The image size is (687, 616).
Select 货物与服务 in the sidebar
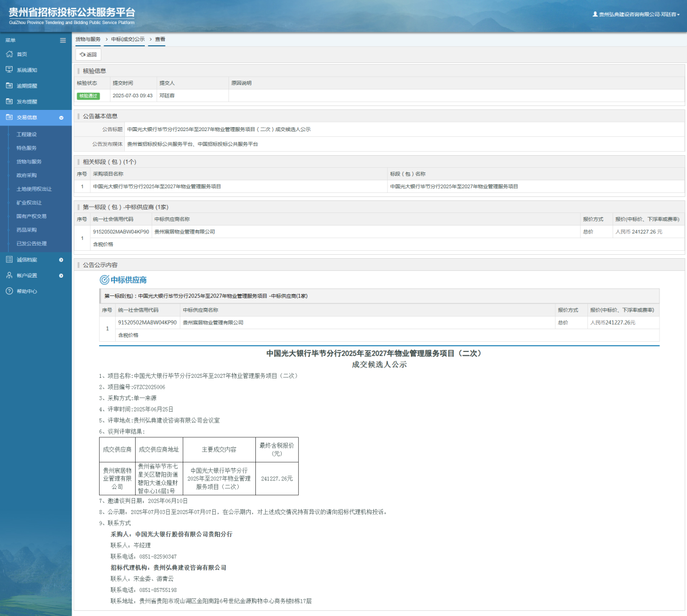pyautogui.click(x=29, y=162)
